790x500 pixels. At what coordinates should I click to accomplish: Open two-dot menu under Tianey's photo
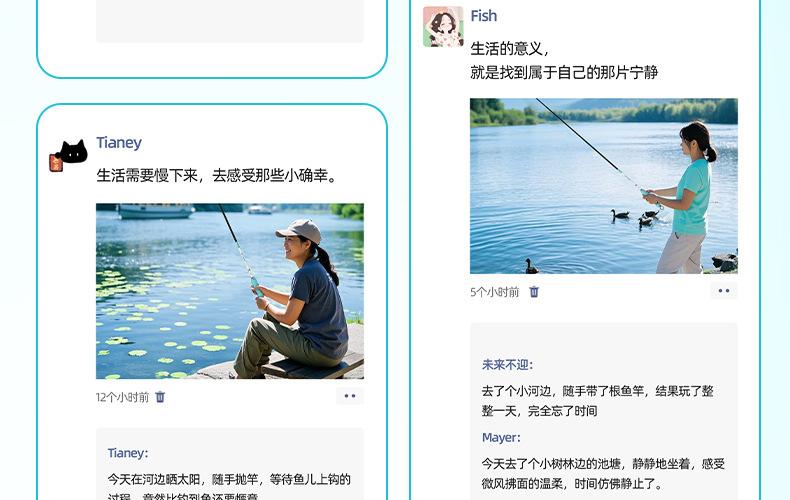point(350,396)
